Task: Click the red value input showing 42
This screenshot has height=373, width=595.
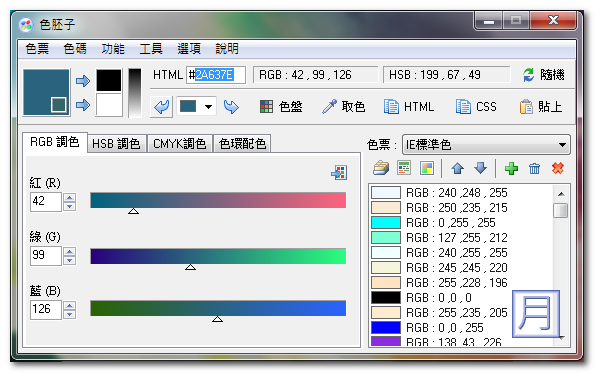Action: click(x=46, y=201)
